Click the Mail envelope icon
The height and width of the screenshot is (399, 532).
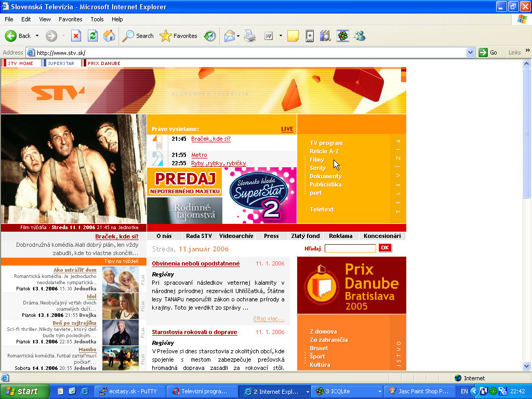pyautogui.click(x=229, y=36)
